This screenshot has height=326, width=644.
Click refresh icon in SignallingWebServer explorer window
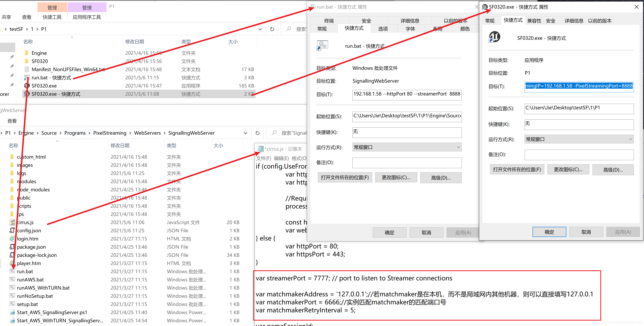click(257, 133)
